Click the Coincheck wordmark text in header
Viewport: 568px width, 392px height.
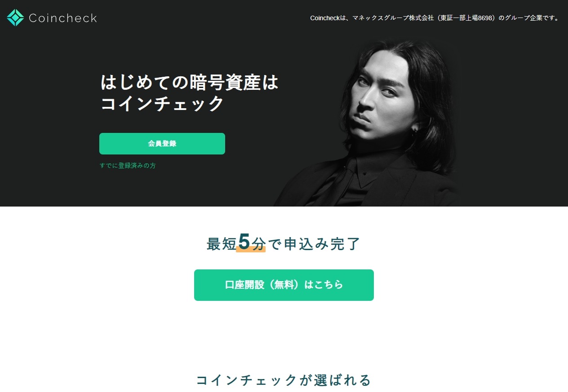point(63,18)
